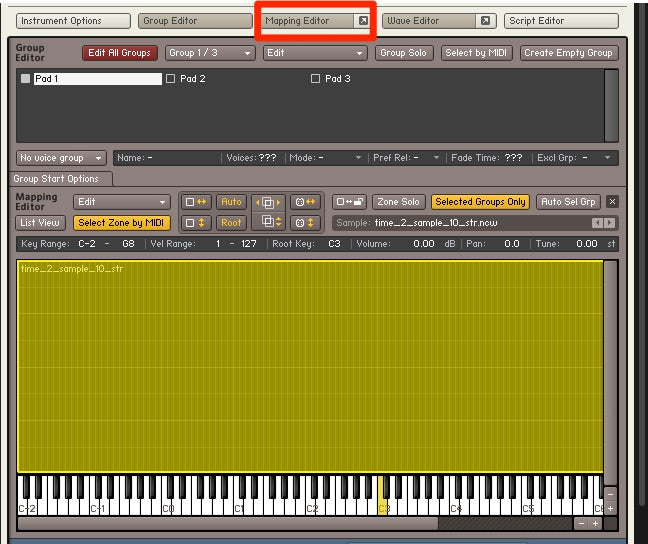
Task: Open Mapping Editor Edit dropdown menu
Action: pos(122,202)
